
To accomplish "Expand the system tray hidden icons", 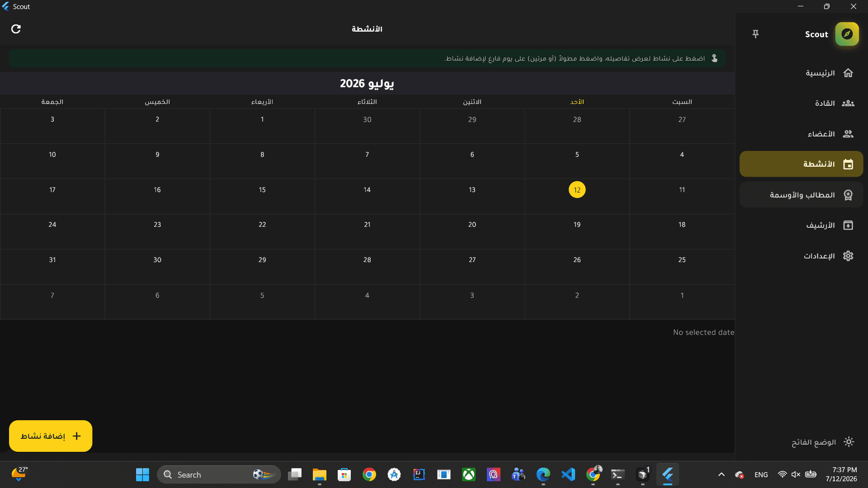I will pyautogui.click(x=721, y=474).
